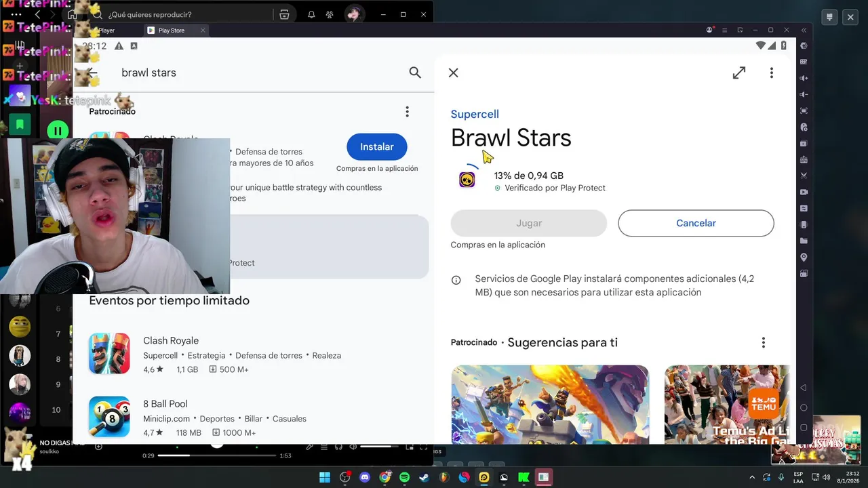Click the rotate screen icon in the sidebar
Viewport: 868px width, 488px height.
pos(804,224)
